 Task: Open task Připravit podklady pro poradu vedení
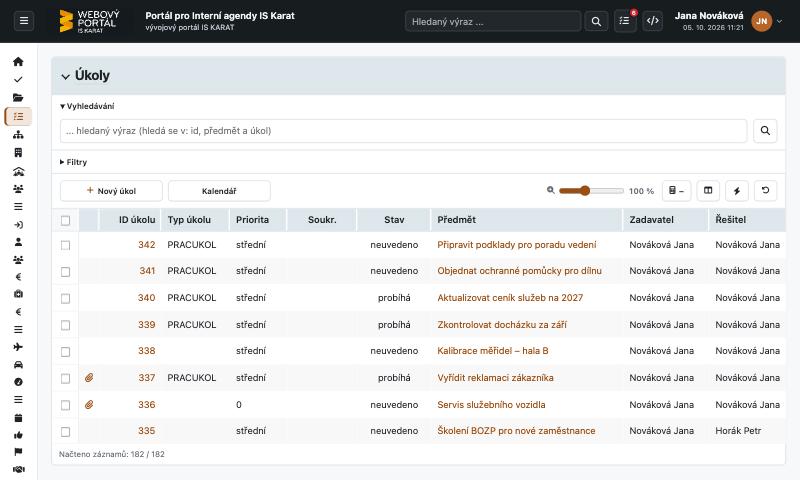(x=516, y=245)
